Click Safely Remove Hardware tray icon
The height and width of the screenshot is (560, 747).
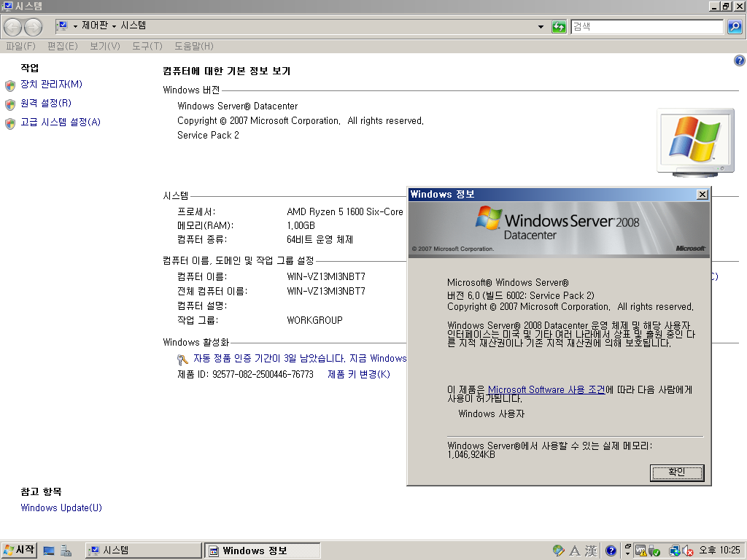pos(654,551)
